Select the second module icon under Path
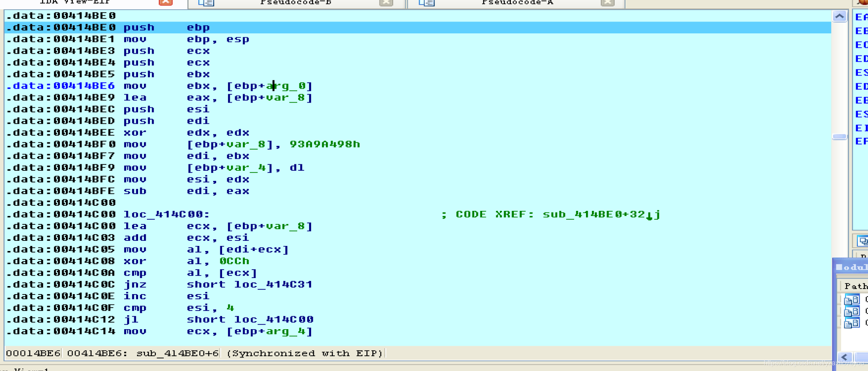This screenshot has height=371, width=868. point(852,311)
